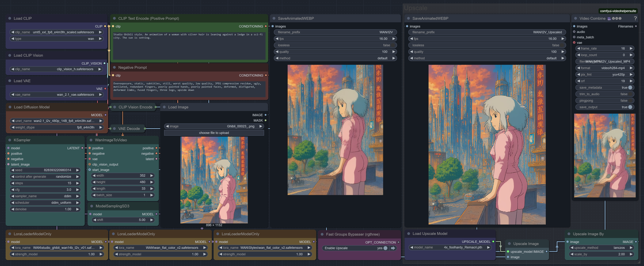Increase the ModelSamplingSD3 shift value
This screenshot has width=644, height=266.
[x=151, y=220]
